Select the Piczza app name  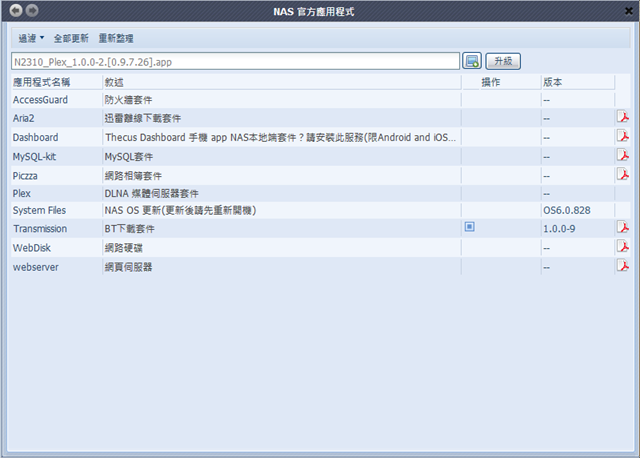[x=25, y=176]
